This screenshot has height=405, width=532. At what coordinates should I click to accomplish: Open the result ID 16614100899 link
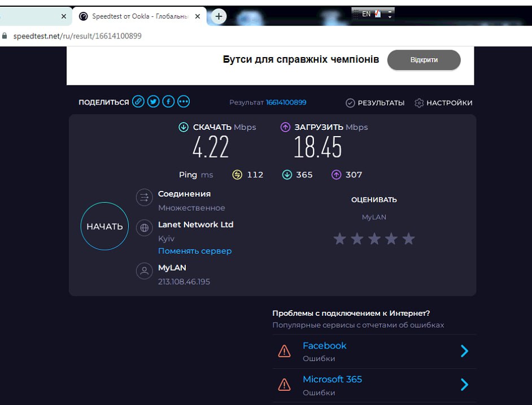(286, 103)
